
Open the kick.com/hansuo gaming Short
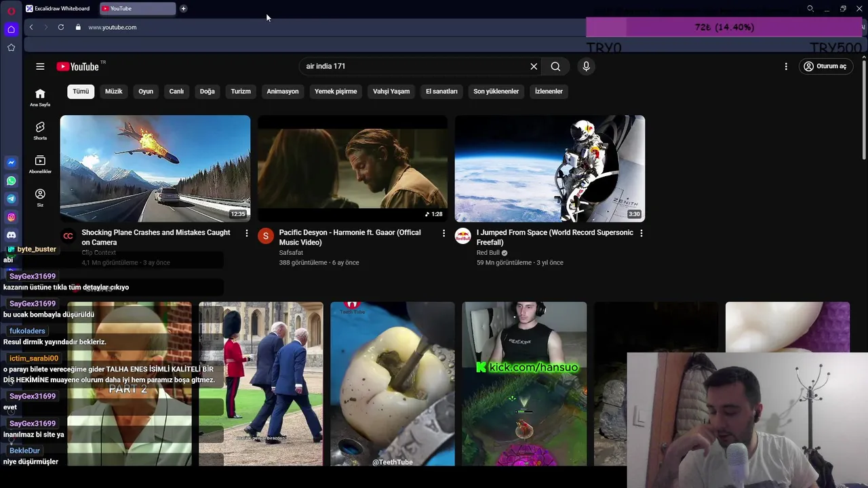coord(524,384)
